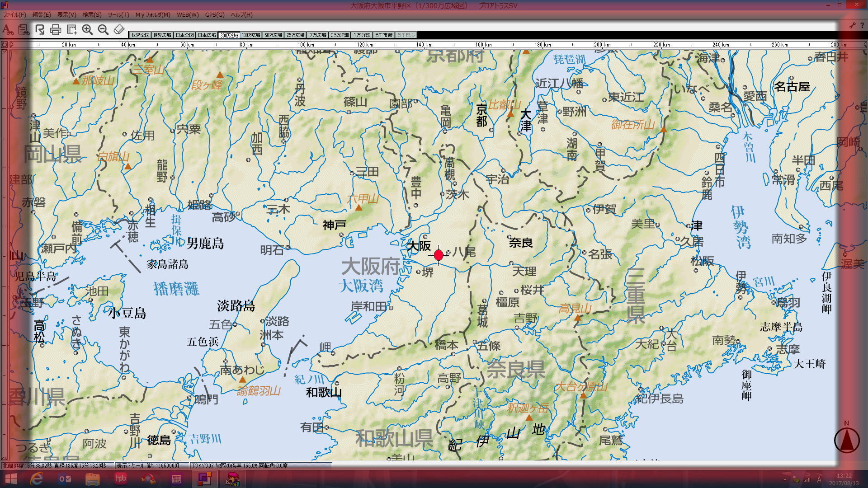Select the 世界全図 scale button
This screenshot has width=868, height=488.
pyautogui.click(x=140, y=35)
